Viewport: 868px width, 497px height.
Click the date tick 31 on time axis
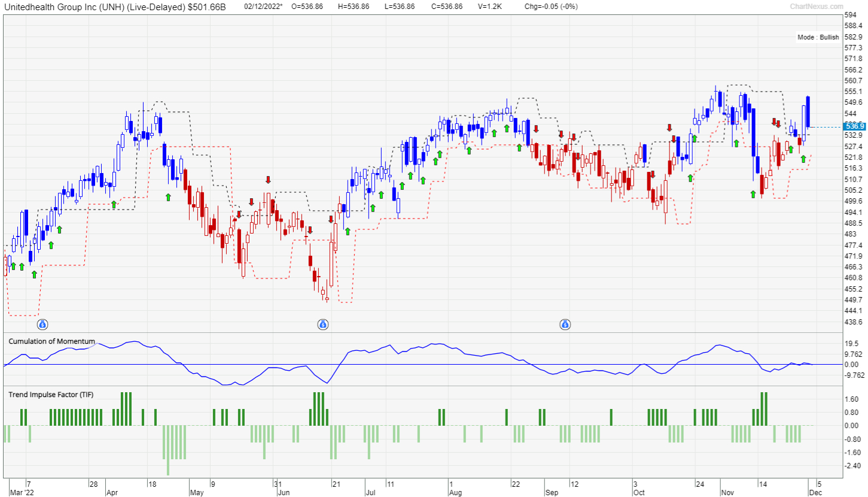[x=277, y=483]
